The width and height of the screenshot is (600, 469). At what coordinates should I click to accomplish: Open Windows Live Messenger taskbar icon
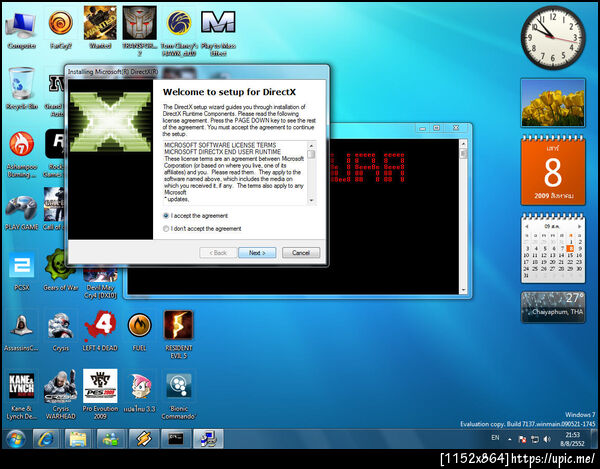pyautogui.click(x=110, y=438)
